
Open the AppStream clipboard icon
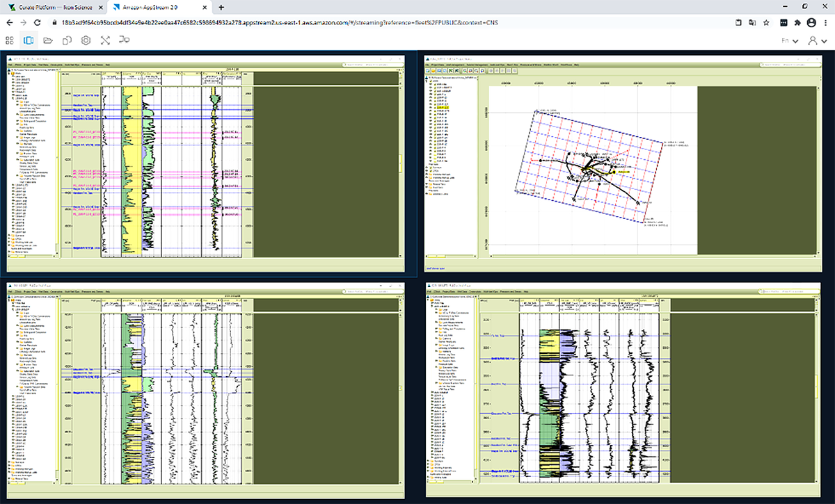pyautogui.click(x=67, y=40)
